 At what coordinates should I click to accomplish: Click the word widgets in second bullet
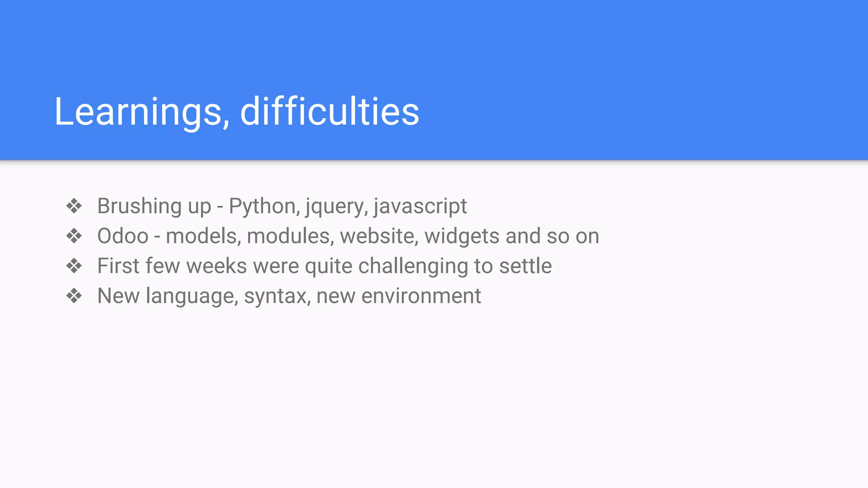point(462,236)
